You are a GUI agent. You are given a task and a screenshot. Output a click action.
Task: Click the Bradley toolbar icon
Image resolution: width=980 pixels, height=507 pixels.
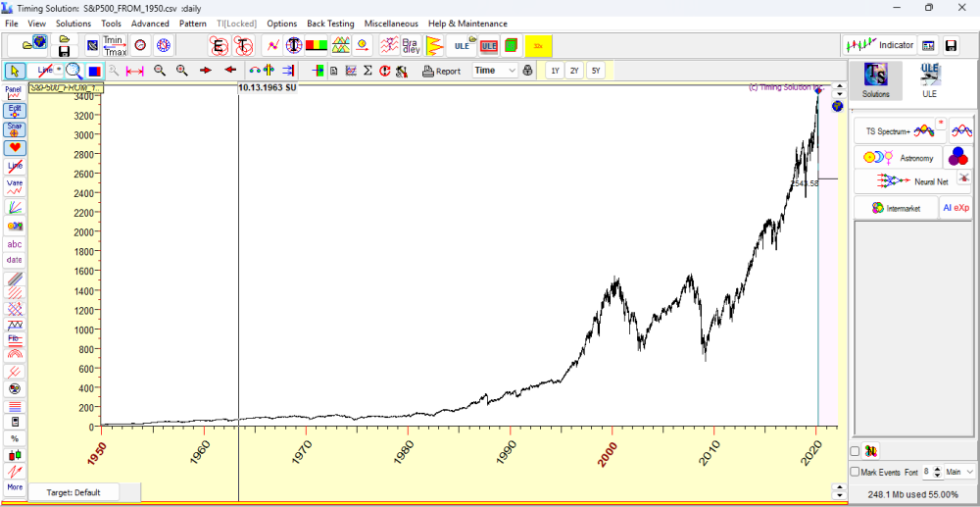click(411, 45)
